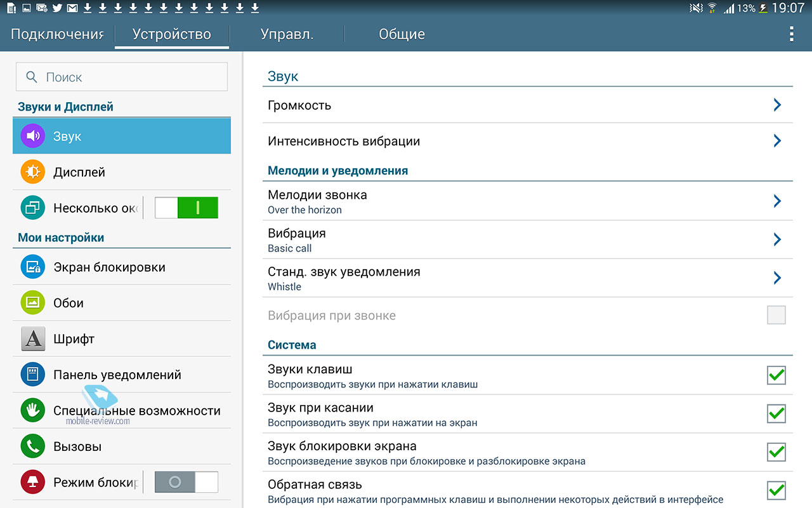Viewport: 812px width, 508px height.
Task: Open Интенсивность вибрации via its chevron
Action: tap(777, 140)
